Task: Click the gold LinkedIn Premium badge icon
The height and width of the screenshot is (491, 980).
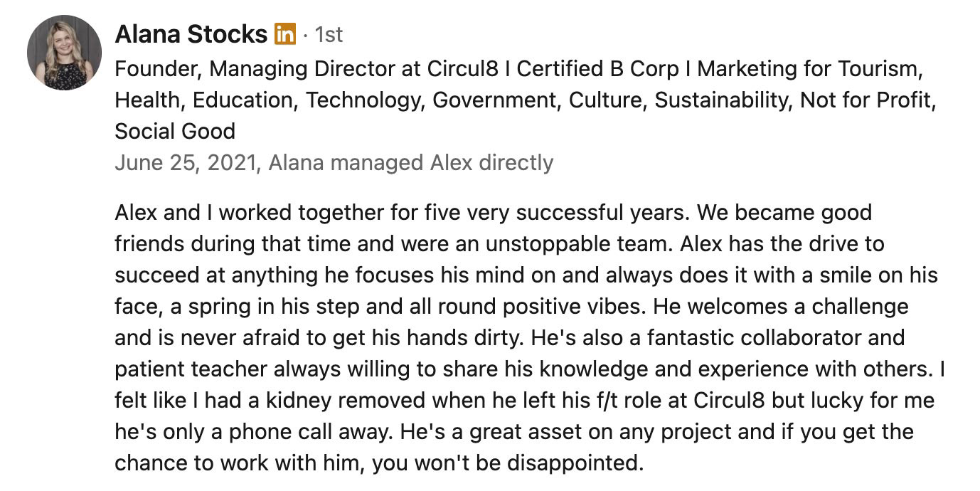Action: [x=284, y=33]
